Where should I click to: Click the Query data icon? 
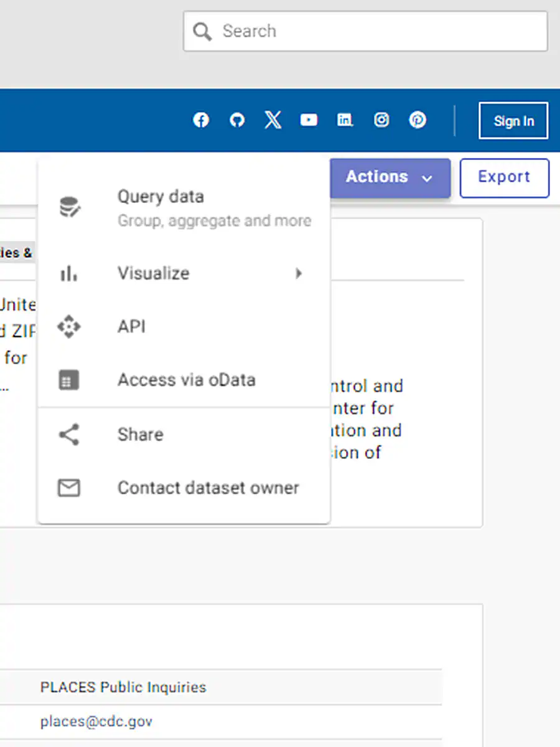pyautogui.click(x=69, y=206)
